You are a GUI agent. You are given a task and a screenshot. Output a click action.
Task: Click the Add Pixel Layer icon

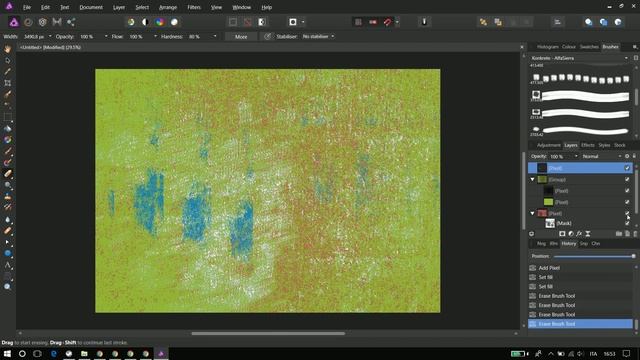[x=627, y=234]
